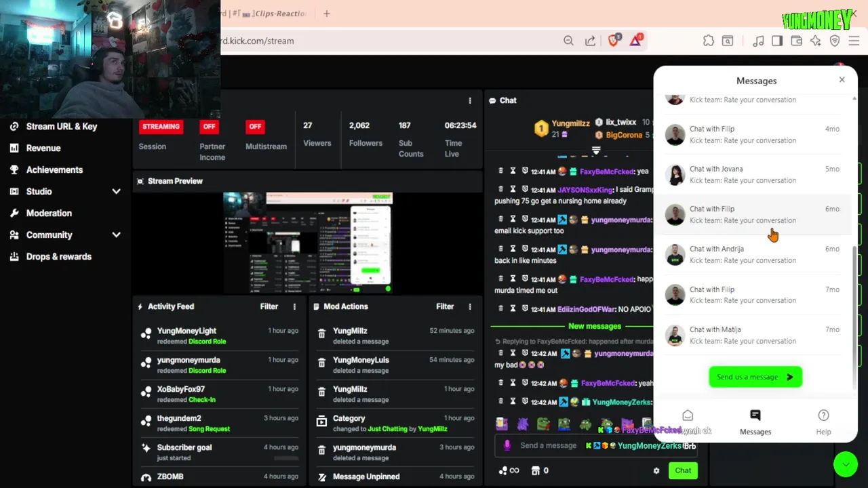868x488 pixels.
Task: Open chat settings gear icon
Action: pos(656,470)
